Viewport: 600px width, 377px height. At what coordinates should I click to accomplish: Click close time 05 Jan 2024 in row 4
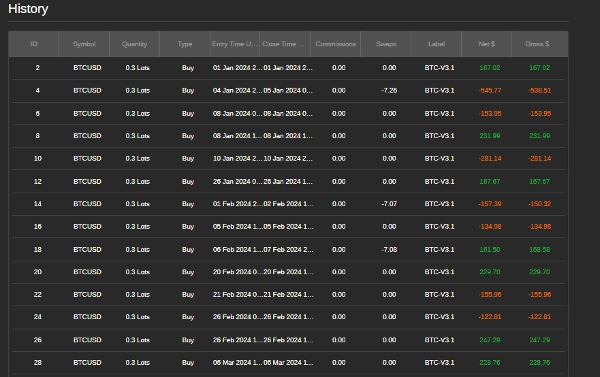coord(288,91)
